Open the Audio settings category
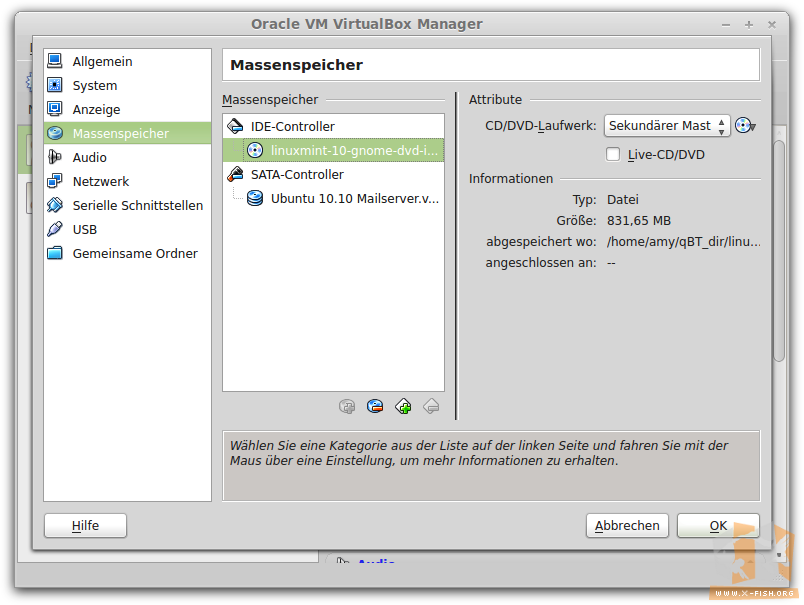The width and height of the screenshot is (804, 605). [x=127, y=157]
